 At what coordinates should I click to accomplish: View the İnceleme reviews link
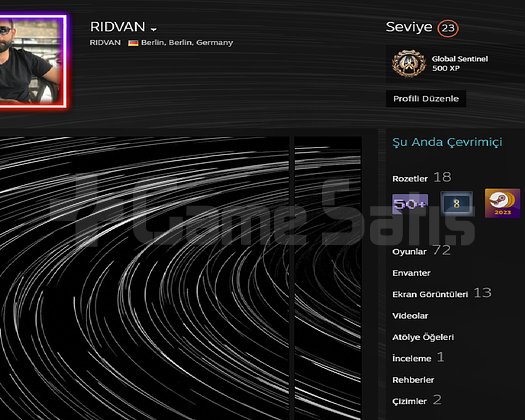[x=412, y=358]
